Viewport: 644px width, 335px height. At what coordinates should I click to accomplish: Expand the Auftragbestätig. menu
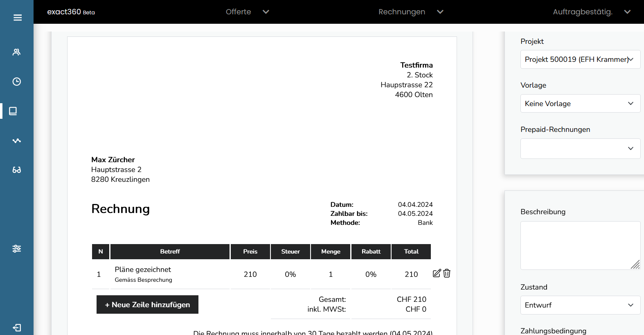591,12
